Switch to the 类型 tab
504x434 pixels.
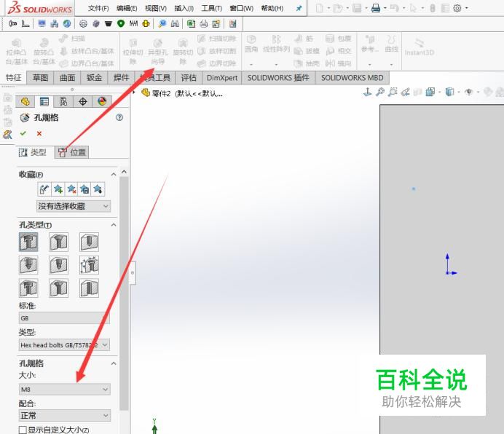[33, 152]
